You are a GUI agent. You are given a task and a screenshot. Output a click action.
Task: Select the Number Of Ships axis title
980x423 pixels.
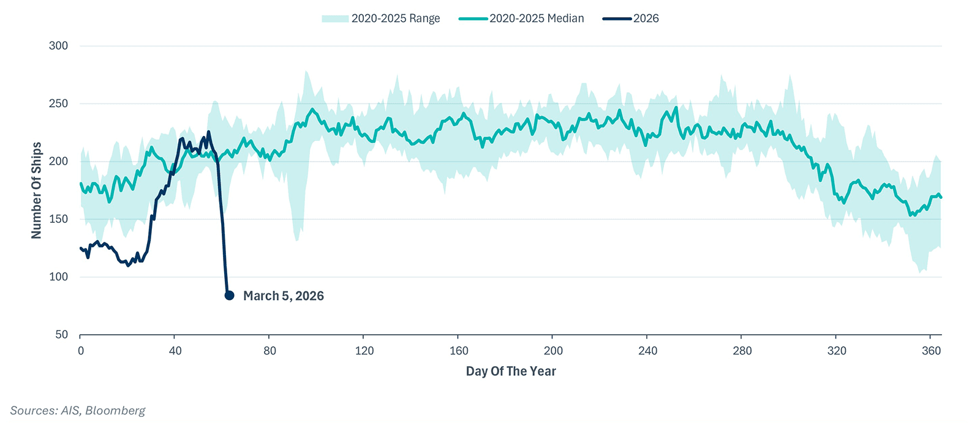37,190
